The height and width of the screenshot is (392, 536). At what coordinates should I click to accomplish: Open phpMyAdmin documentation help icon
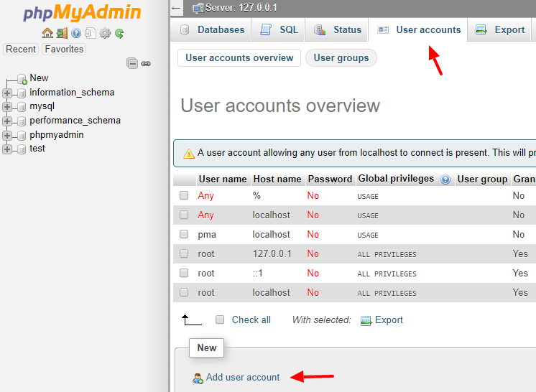pyautogui.click(x=76, y=33)
